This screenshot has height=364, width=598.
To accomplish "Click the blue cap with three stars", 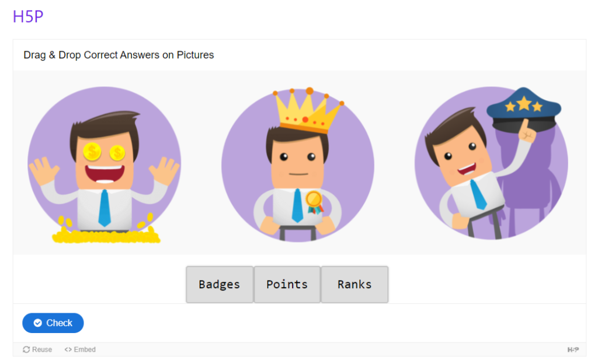I will (x=524, y=110).
